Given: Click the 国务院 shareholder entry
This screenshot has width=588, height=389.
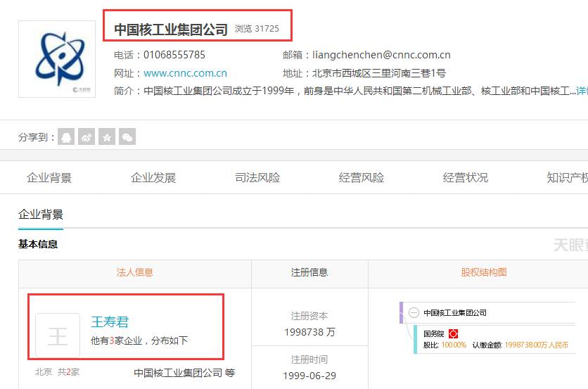Looking at the screenshot, I should 433,333.
